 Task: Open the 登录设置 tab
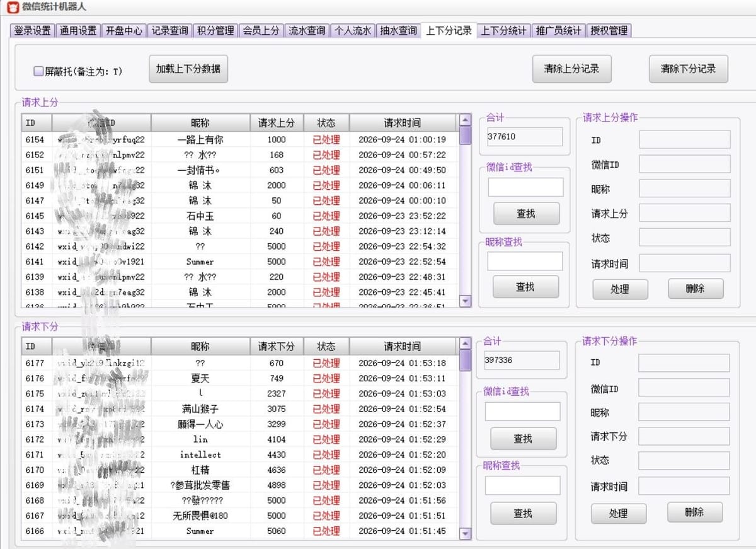pyautogui.click(x=33, y=30)
